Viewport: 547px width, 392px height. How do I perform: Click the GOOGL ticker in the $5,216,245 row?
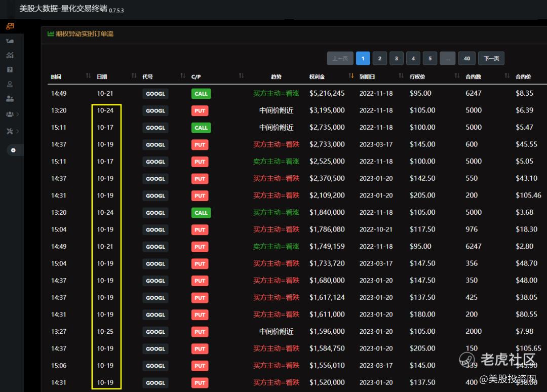click(155, 94)
